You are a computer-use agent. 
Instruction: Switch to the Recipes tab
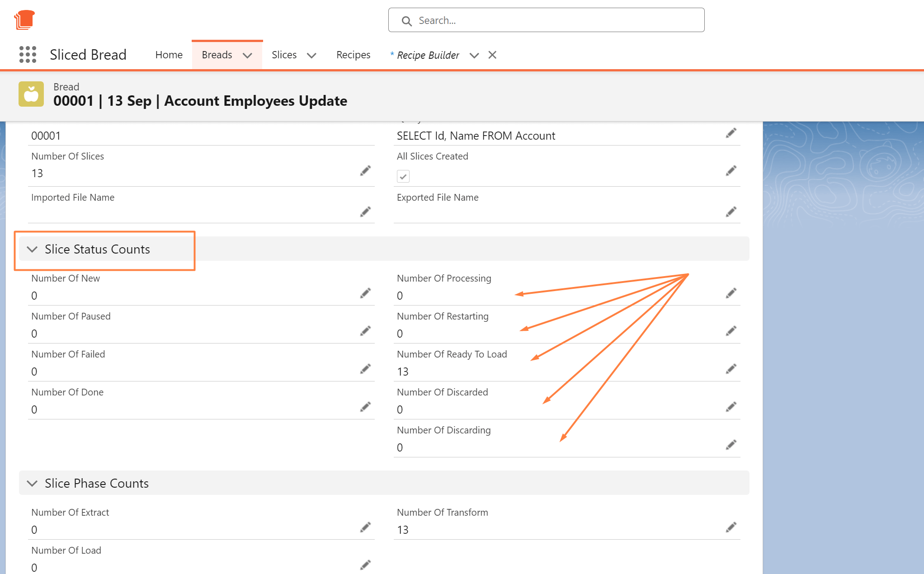pyautogui.click(x=353, y=54)
